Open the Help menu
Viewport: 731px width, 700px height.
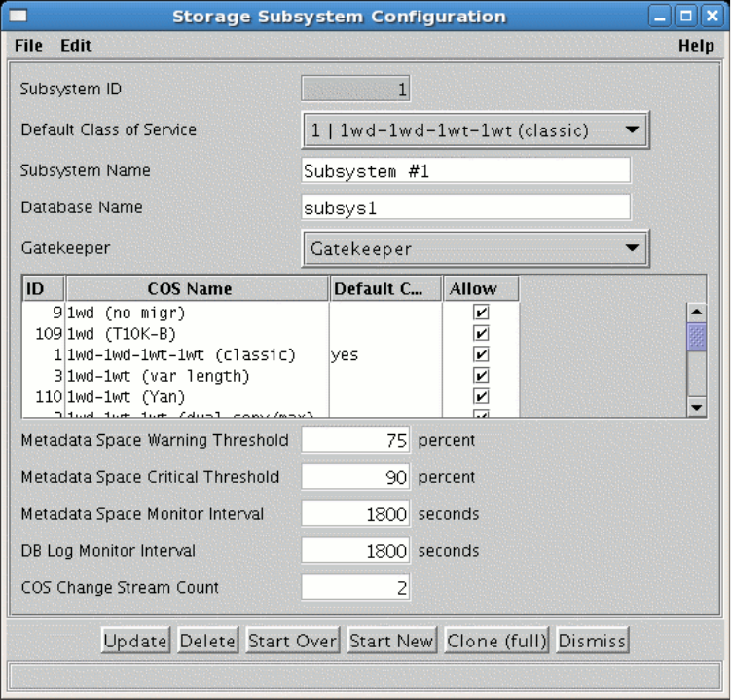(695, 46)
